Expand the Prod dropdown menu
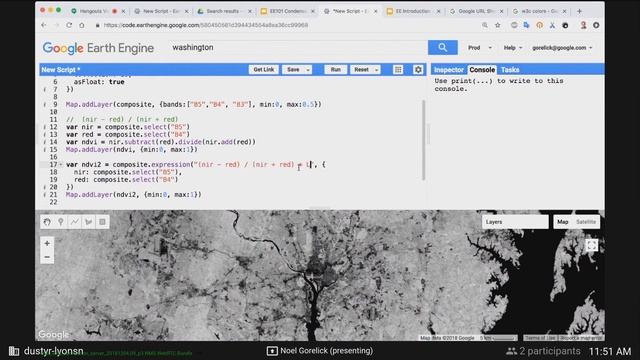640x360 pixels. 480,48
